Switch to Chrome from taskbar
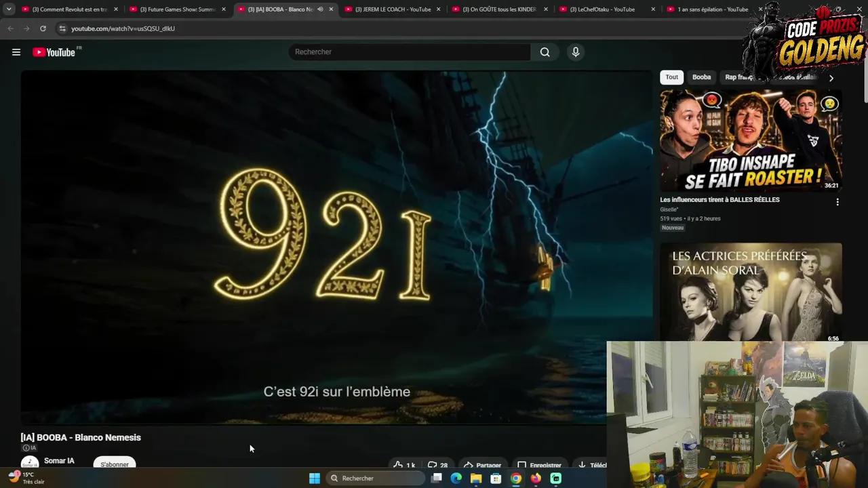Image resolution: width=868 pixels, height=488 pixels. click(x=516, y=479)
